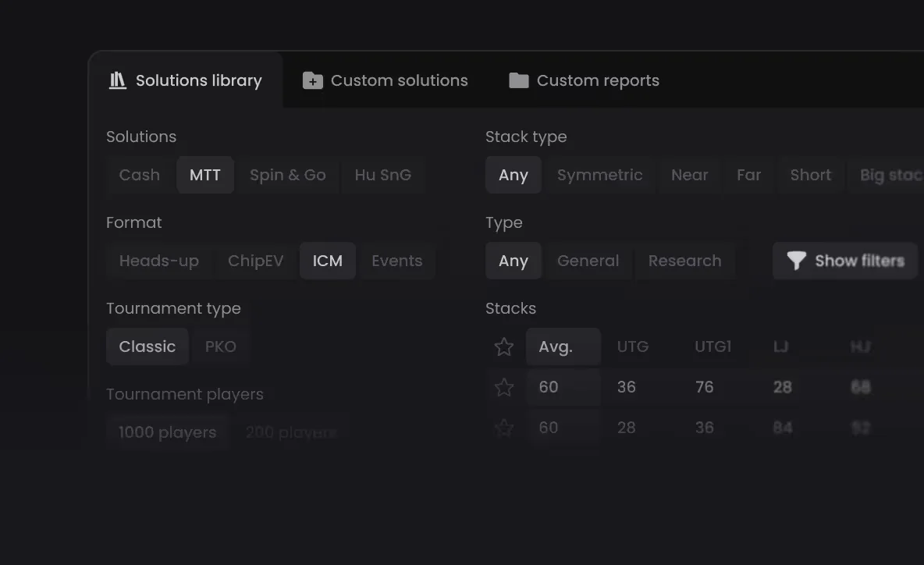Choose the Symmetric stack type
924x565 pixels.
[600, 175]
